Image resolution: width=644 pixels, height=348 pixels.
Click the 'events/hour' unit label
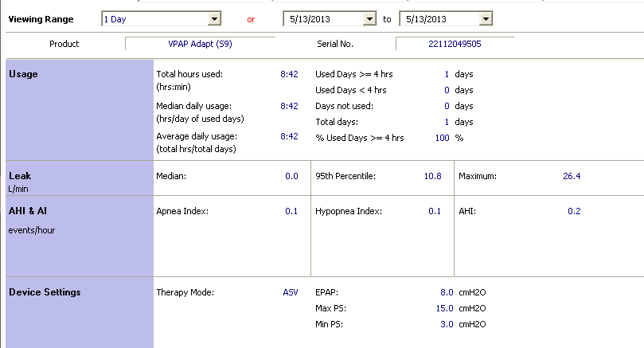32,230
